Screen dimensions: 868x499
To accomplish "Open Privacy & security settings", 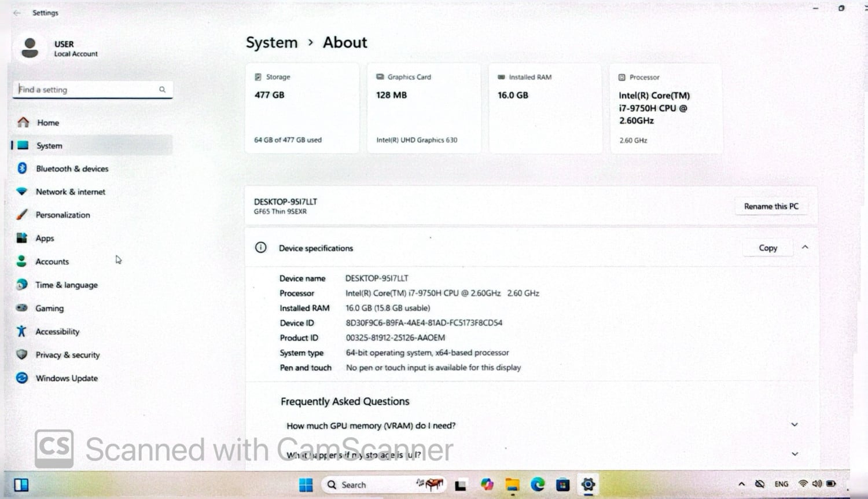I will click(x=67, y=355).
